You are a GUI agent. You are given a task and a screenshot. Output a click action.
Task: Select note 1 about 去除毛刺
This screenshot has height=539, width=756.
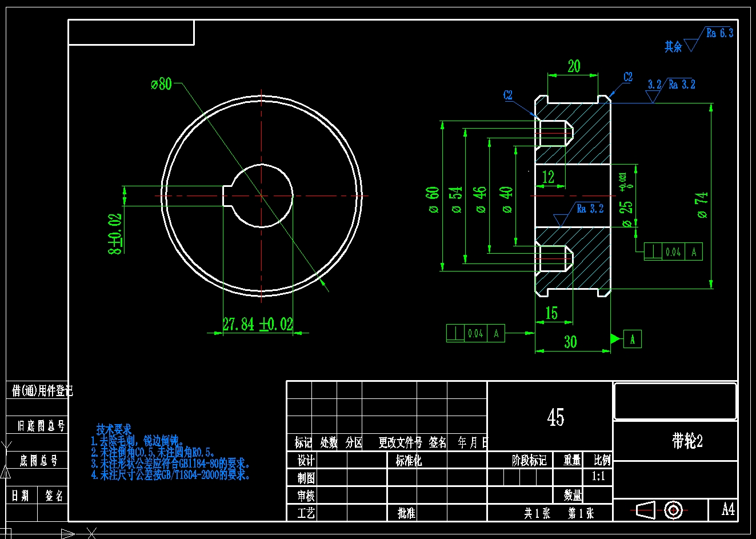pos(138,441)
